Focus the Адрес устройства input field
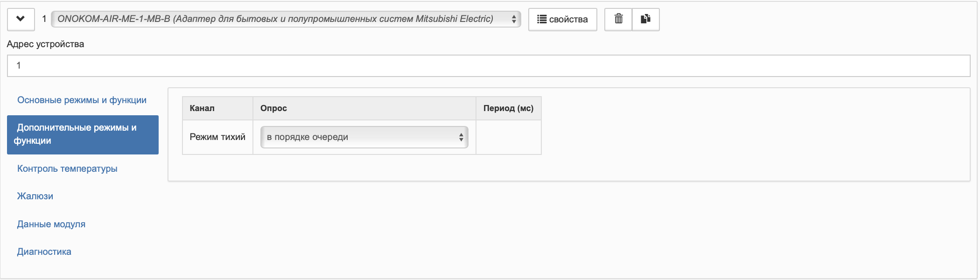Image resolution: width=980 pixels, height=280 pixels. click(x=488, y=66)
